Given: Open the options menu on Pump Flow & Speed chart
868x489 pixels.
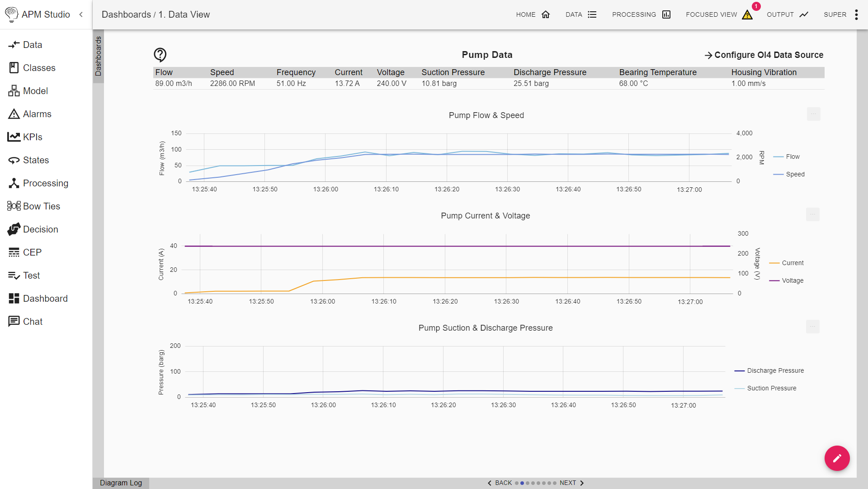Looking at the screenshot, I should 813,114.
